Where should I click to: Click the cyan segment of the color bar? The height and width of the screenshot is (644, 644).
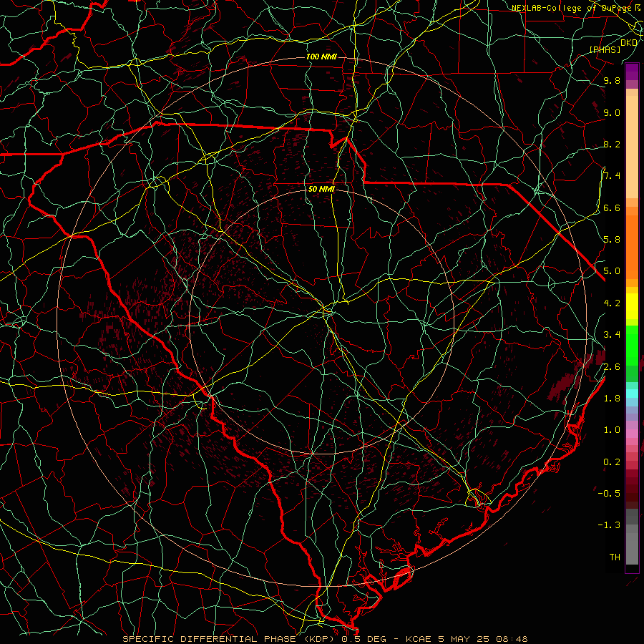[632, 394]
